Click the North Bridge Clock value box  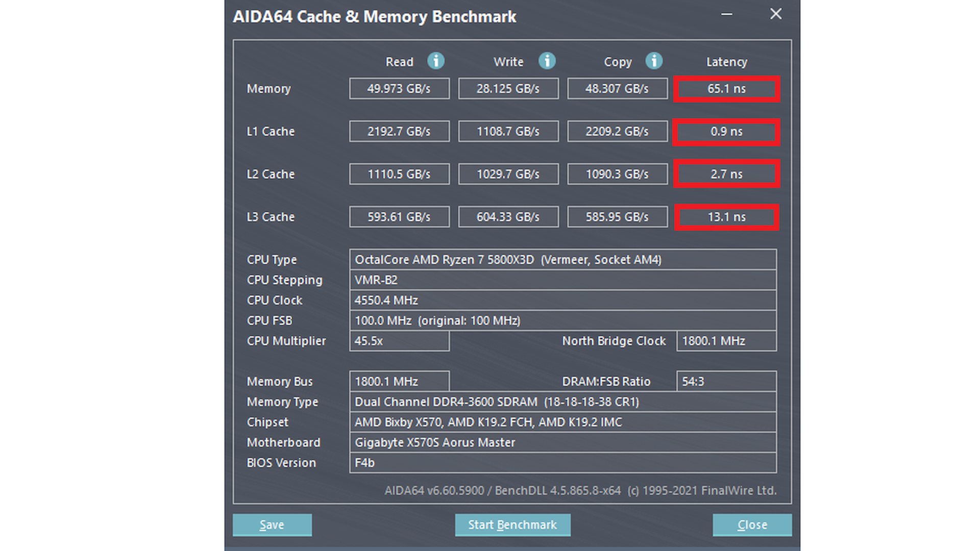click(726, 341)
